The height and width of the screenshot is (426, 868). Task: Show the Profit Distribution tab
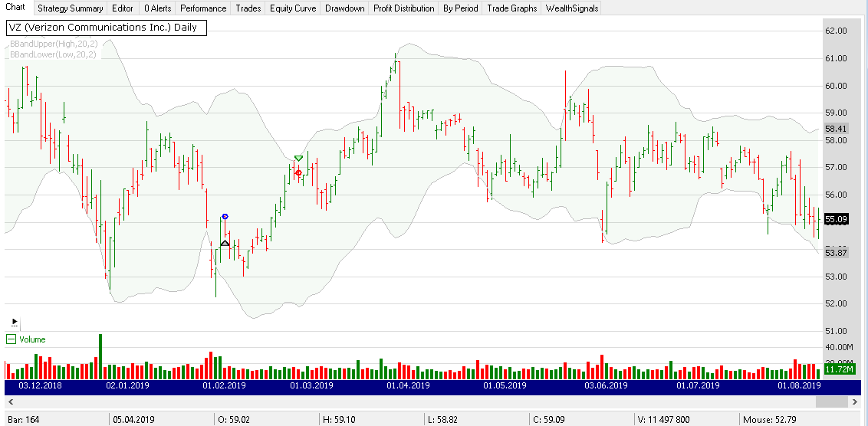click(403, 8)
